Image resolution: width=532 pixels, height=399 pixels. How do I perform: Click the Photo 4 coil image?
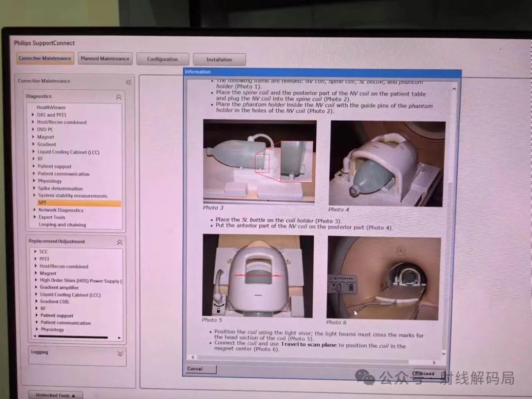387,164
